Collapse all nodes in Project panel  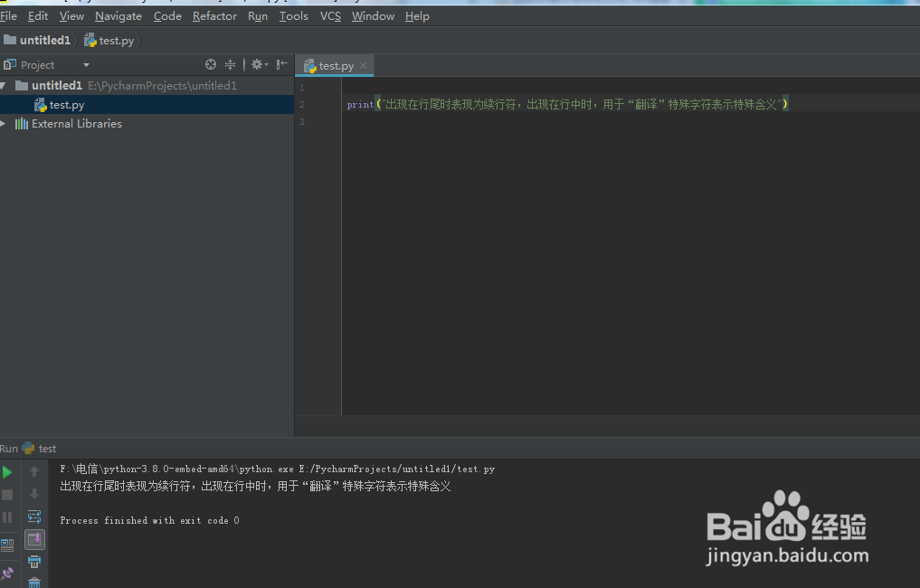coord(230,64)
